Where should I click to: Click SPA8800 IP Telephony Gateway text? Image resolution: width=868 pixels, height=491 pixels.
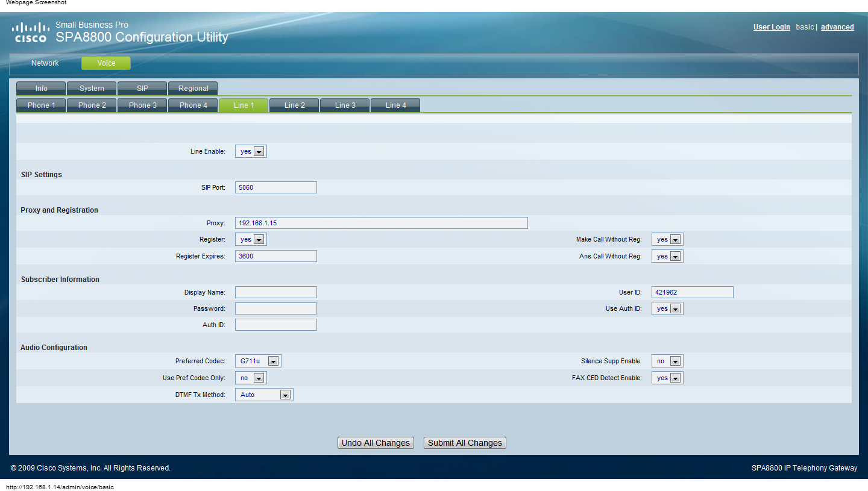(x=804, y=468)
